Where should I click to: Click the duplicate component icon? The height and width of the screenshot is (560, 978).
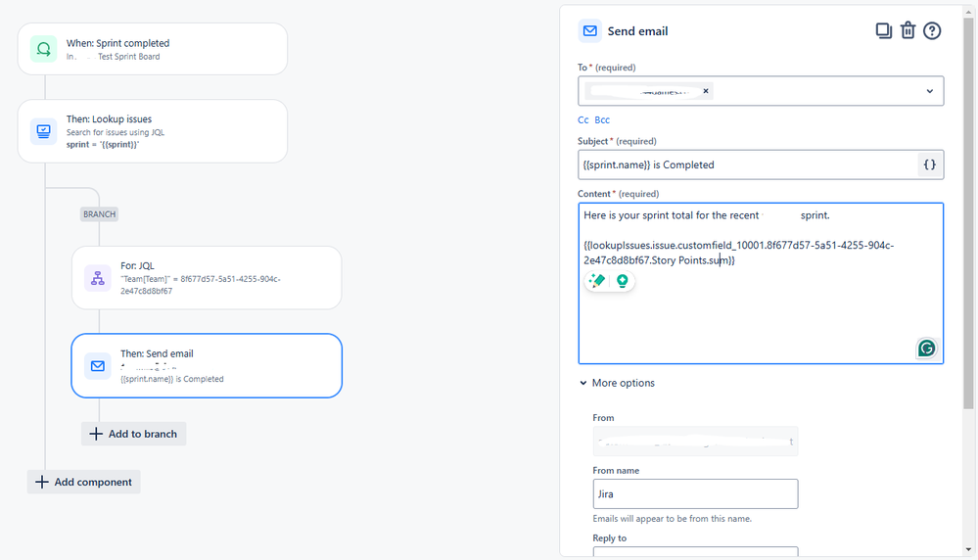(x=883, y=30)
